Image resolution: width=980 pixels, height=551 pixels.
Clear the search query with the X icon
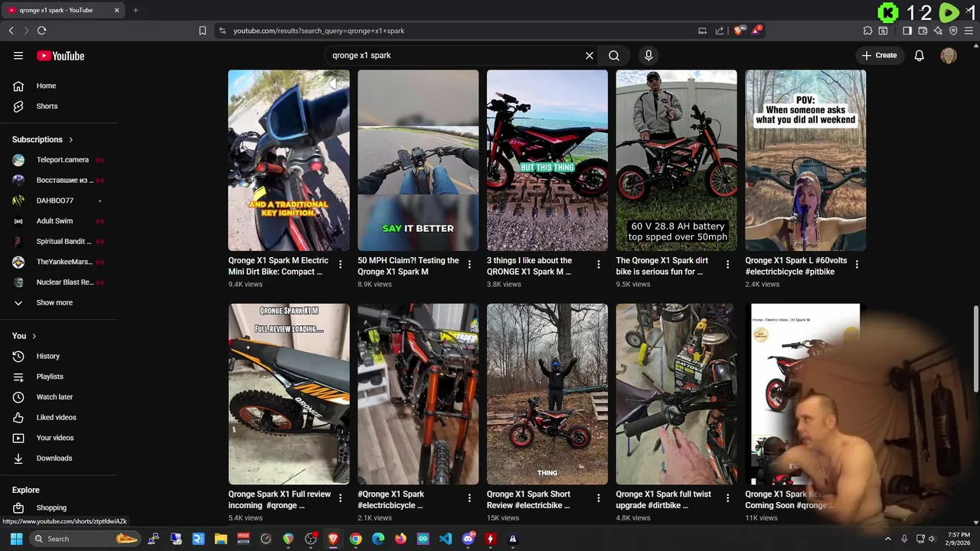coord(590,56)
